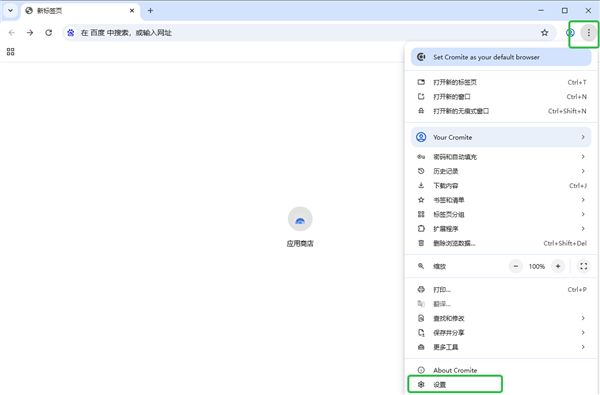Expand the tab search dropdown arrow

point(11,11)
